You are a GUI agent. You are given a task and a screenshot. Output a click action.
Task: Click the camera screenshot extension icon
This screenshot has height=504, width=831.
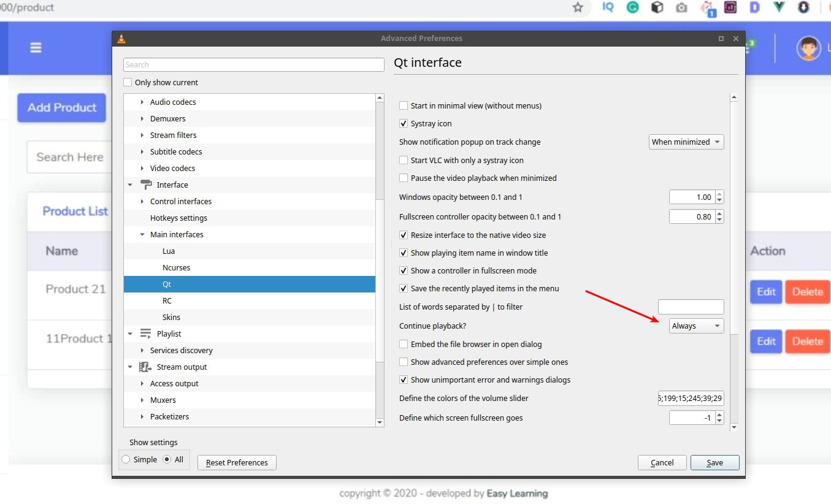pyautogui.click(x=681, y=8)
